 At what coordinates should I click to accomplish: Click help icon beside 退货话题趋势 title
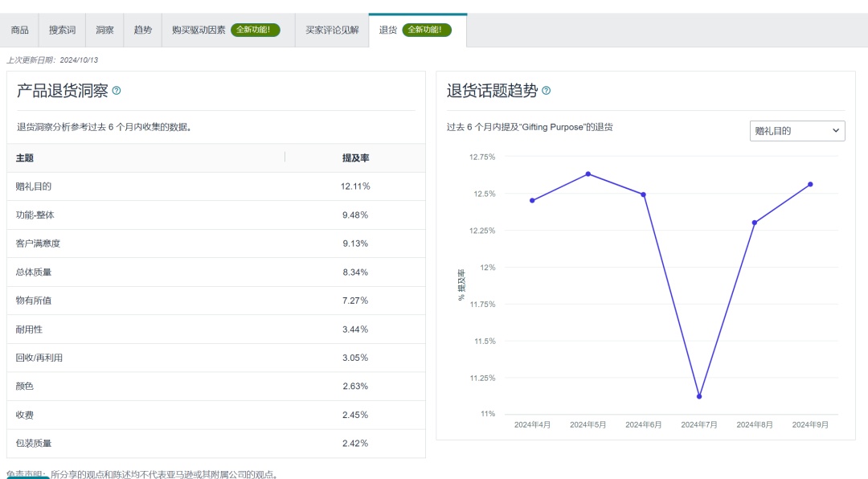coord(547,91)
